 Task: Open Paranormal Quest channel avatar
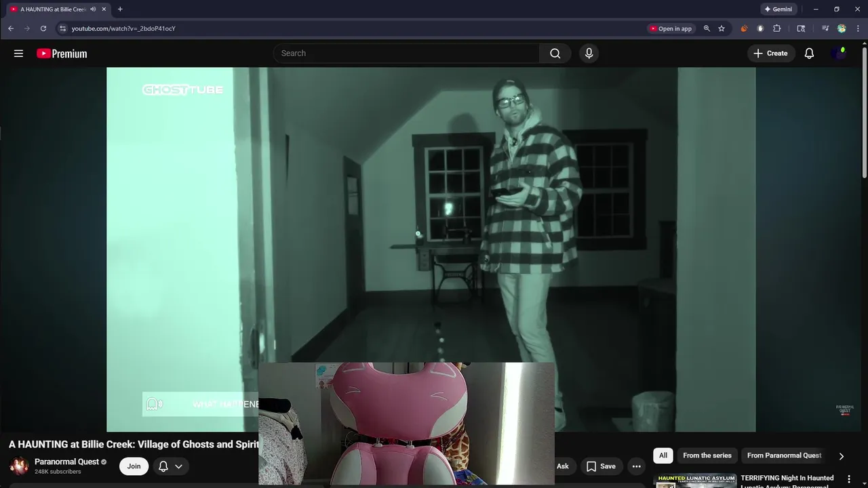tap(19, 466)
